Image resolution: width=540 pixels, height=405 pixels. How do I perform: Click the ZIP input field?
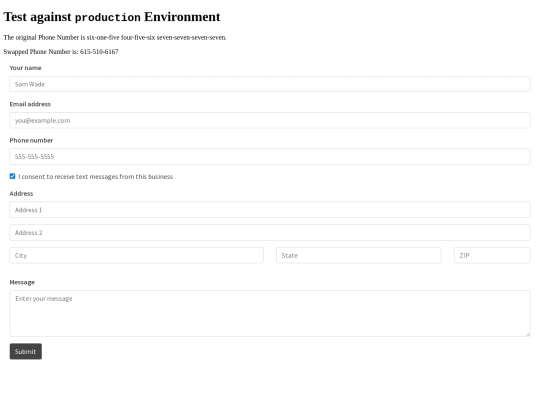(492, 255)
